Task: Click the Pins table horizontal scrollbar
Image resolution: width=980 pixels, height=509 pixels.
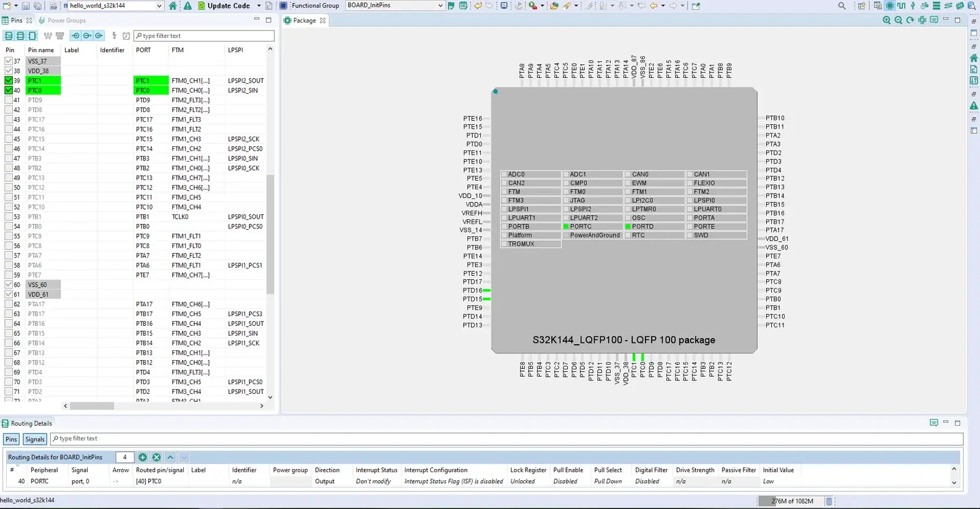Action: [x=92, y=406]
